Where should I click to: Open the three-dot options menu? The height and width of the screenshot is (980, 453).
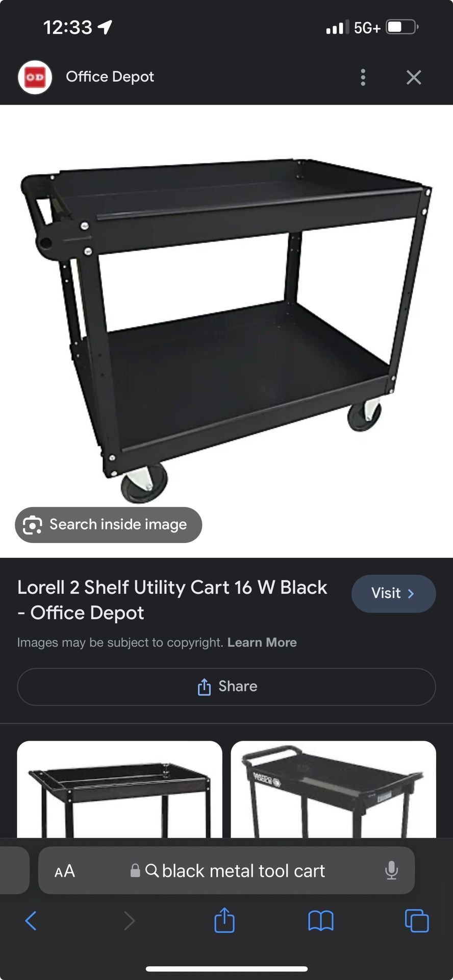(x=363, y=77)
